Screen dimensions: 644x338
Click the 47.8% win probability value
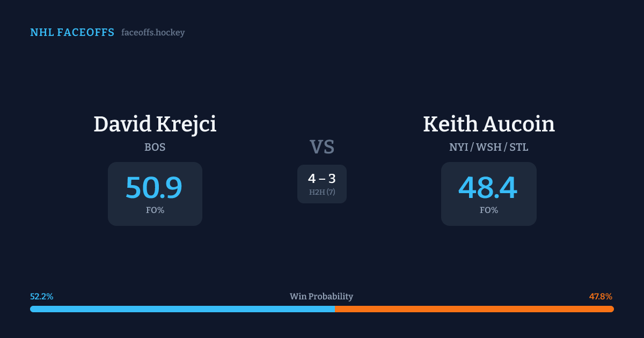tap(601, 297)
